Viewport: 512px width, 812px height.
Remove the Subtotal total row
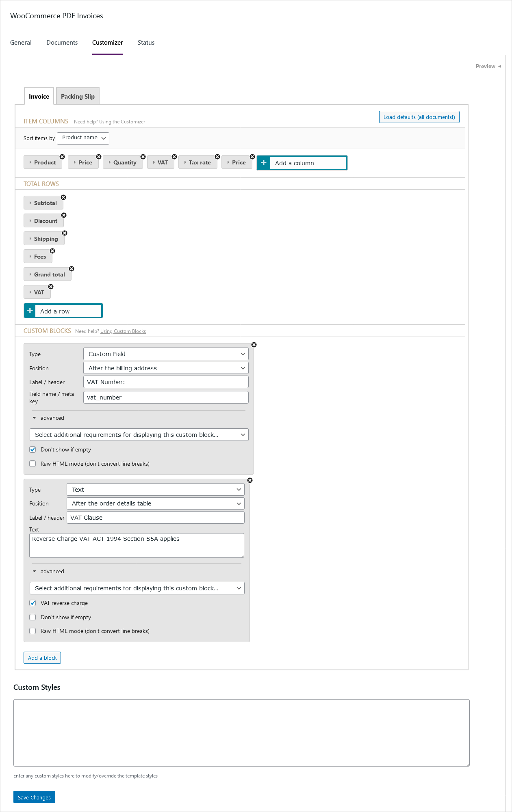pos(63,197)
